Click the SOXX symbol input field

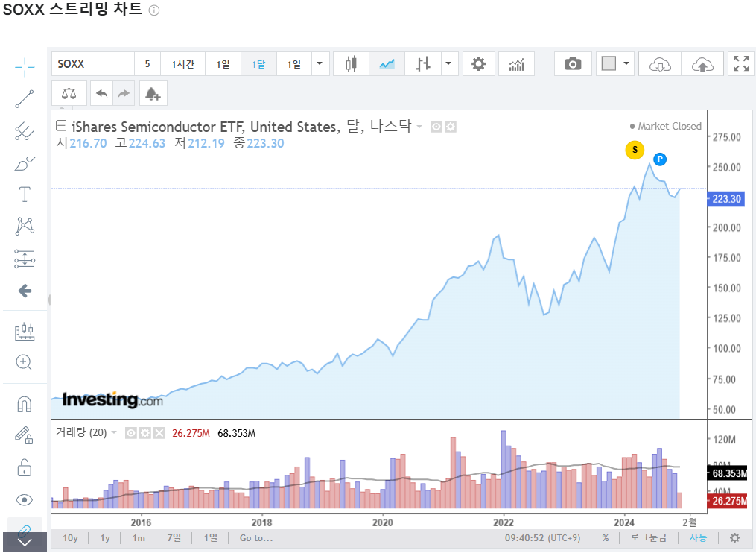93,63
